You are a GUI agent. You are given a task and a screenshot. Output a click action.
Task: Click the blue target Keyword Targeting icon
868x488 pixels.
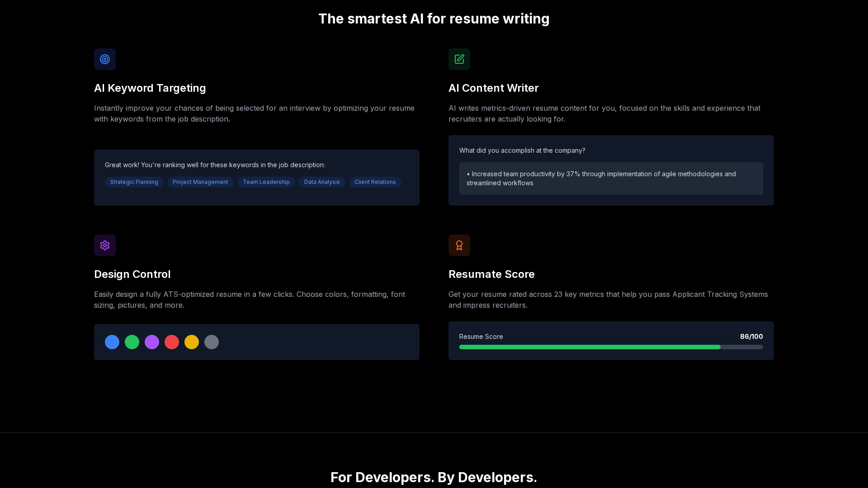[105, 59]
